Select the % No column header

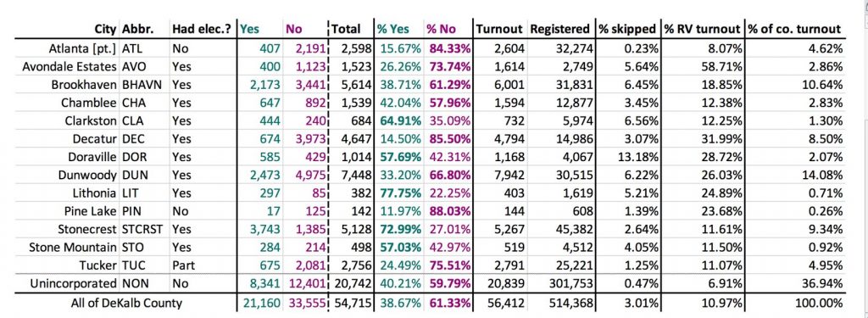pyautogui.click(x=441, y=29)
